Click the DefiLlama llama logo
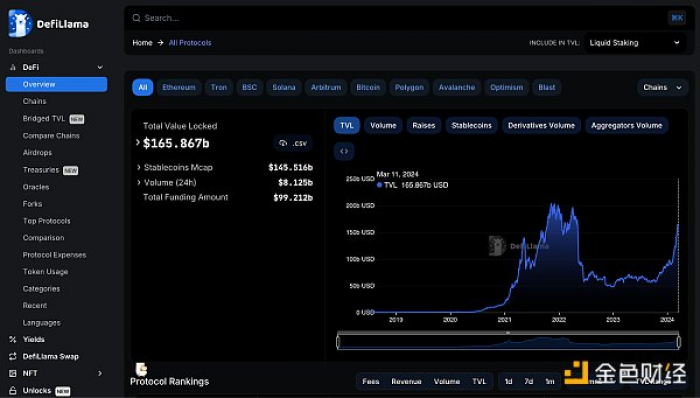 20,23
